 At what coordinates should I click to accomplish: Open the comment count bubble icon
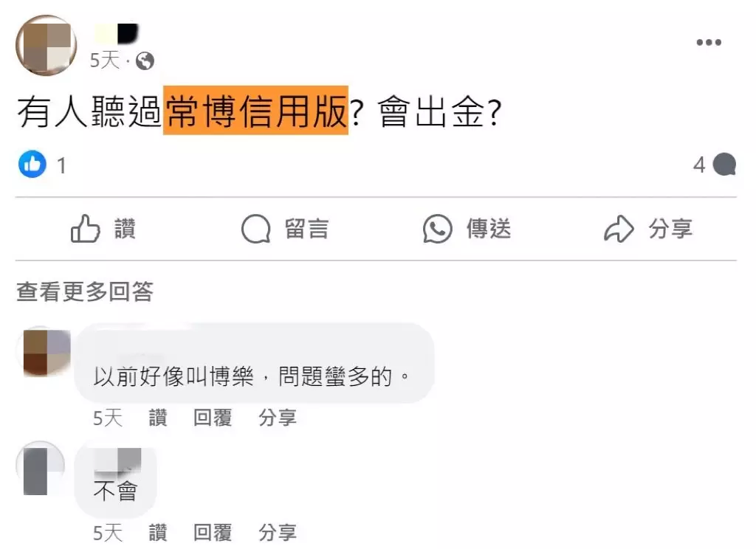coord(724,165)
